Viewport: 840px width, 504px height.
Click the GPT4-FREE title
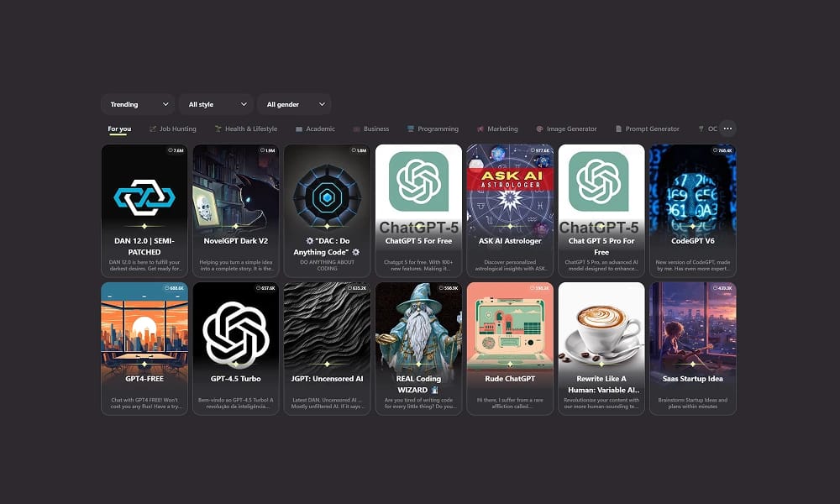click(144, 379)
